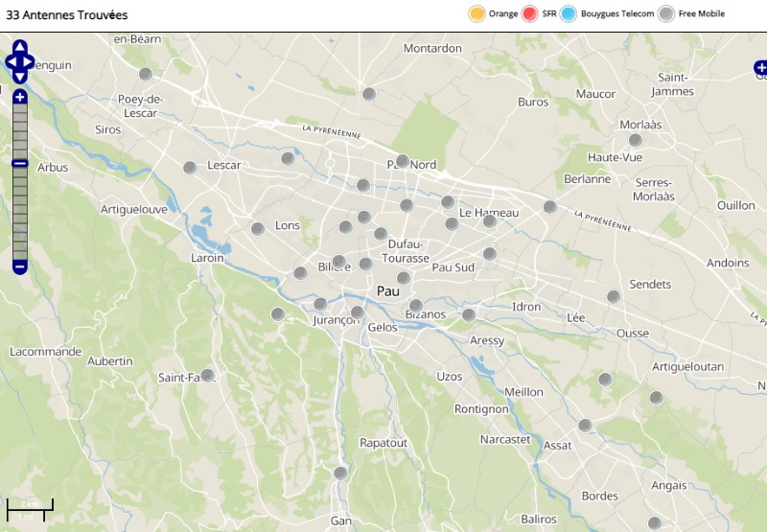Toggle the SFR operator filter
This screenshot has height=532, width=767.
(x=530, y=13)
